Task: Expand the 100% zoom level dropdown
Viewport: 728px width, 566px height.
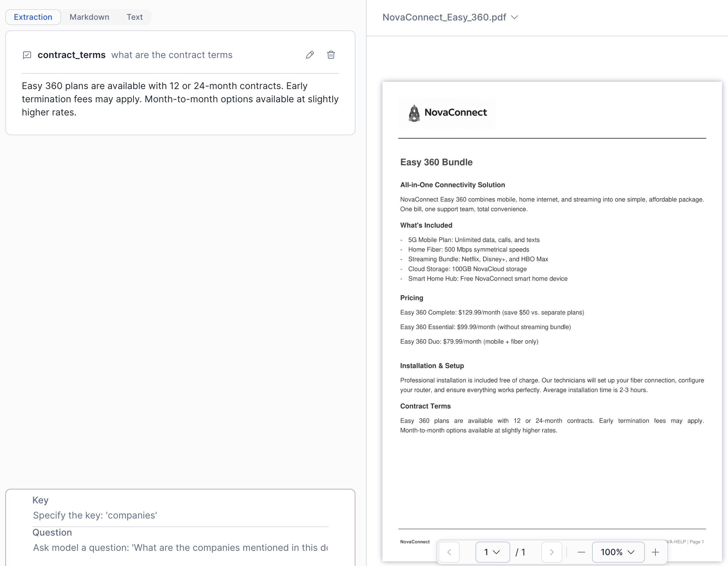Action: point(617,552)
